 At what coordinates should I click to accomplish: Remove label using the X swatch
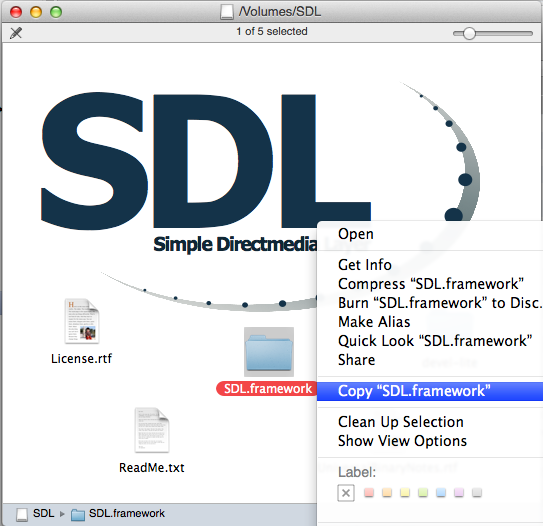point(346,493)
